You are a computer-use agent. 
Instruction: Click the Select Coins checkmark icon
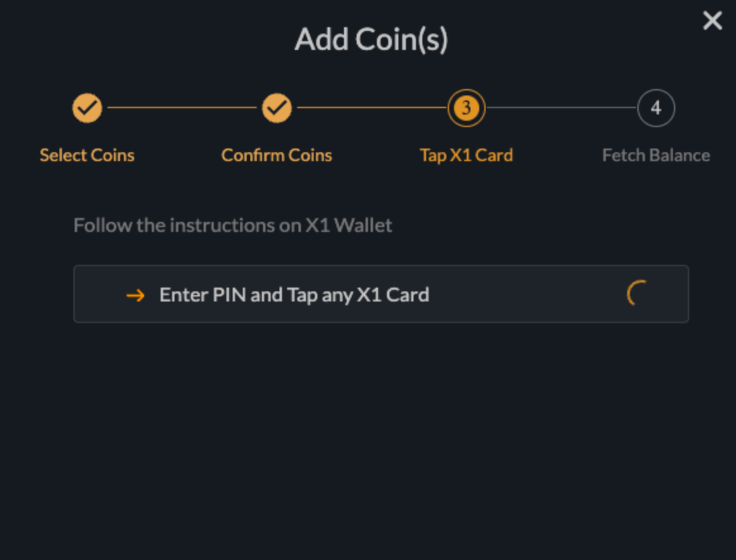[x=87, y=108]
